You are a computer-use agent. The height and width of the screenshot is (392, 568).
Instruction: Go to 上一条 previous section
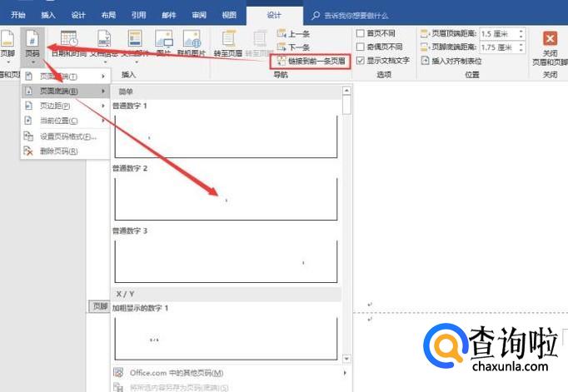293,34
